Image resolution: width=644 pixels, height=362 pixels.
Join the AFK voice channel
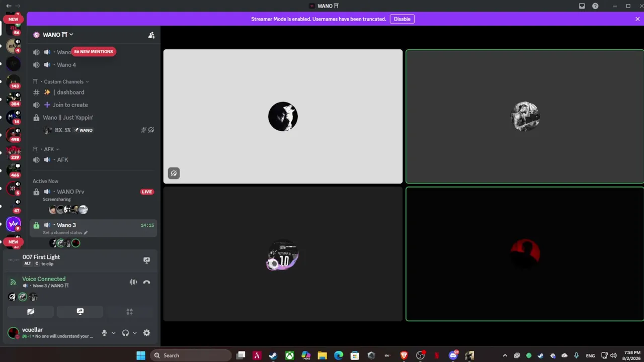[x=94, y=160]
